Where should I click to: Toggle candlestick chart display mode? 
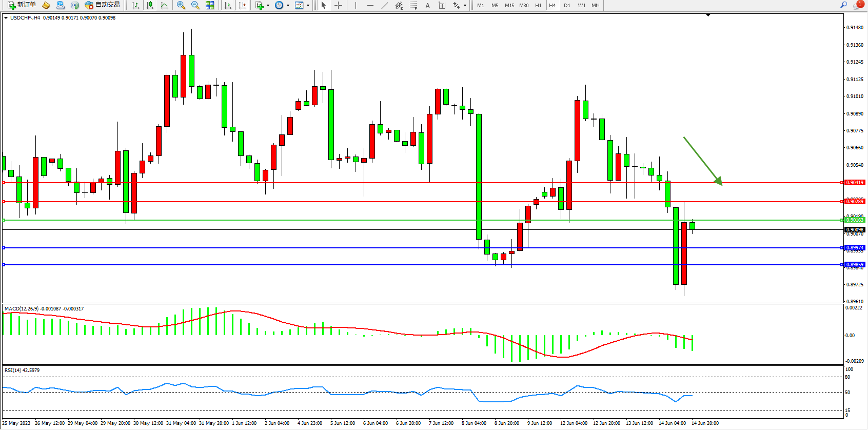click(150, 5)
